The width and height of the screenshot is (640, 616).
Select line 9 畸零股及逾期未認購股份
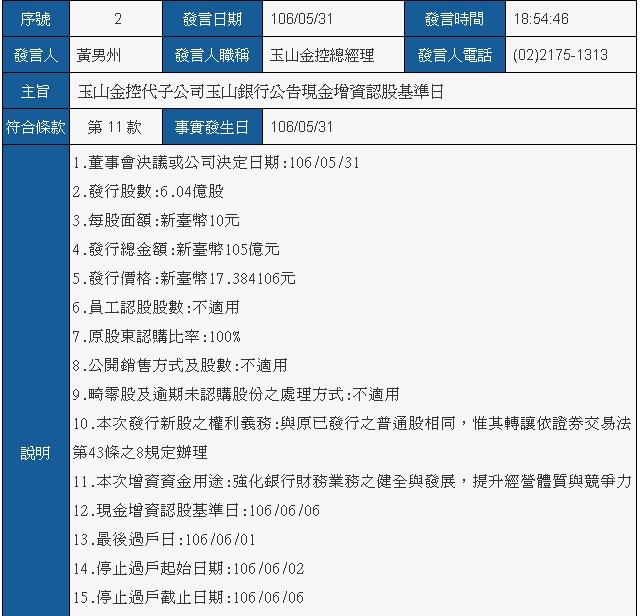click(x=236, y=394)
